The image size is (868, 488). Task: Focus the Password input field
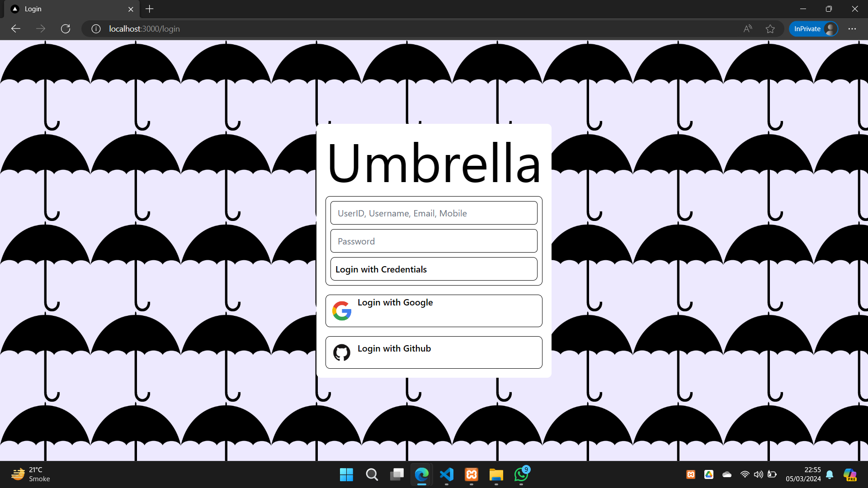click(434, 241)
